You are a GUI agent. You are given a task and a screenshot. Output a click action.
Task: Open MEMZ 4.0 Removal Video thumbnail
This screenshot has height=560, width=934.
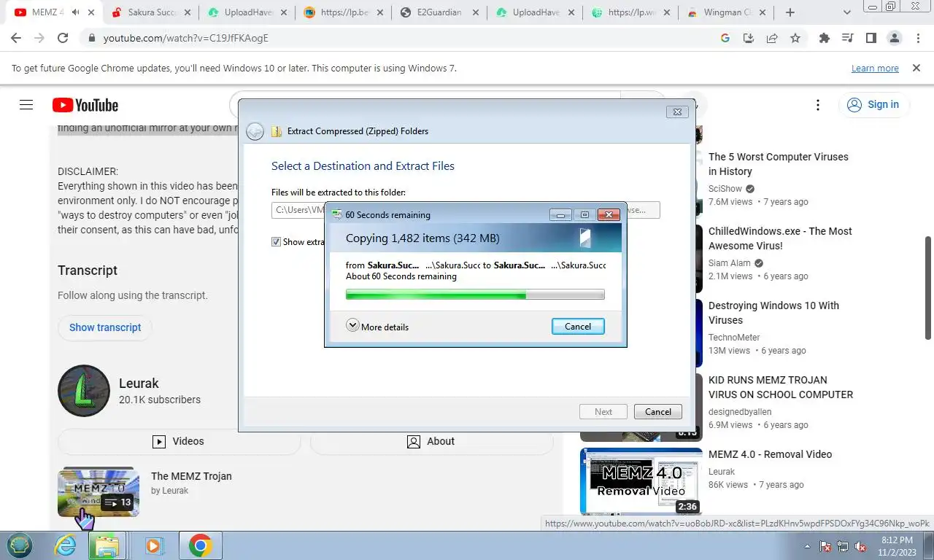[641, 481]
